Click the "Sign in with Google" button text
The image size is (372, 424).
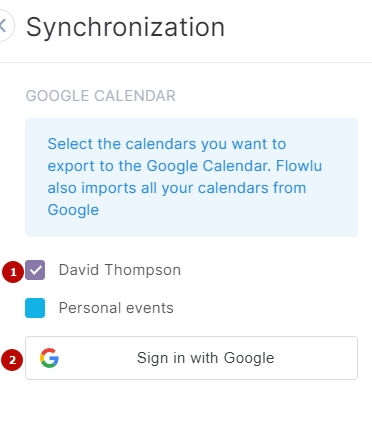[205, 358]
